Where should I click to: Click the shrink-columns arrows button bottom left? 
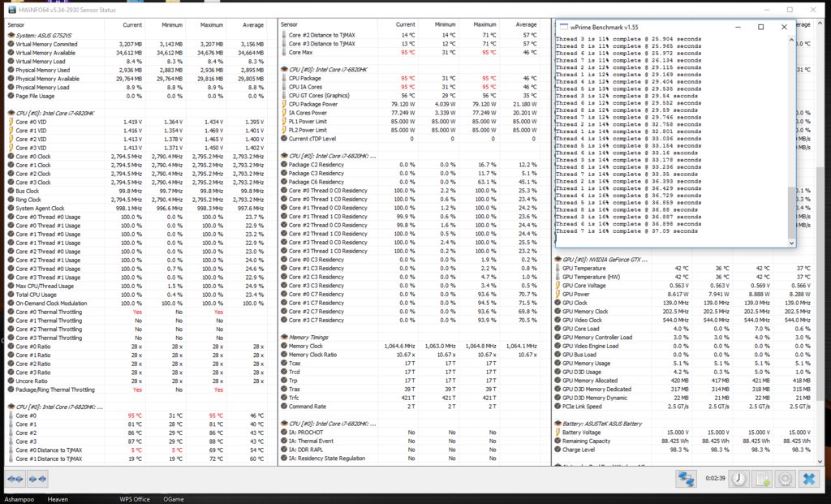pos(37,479)
